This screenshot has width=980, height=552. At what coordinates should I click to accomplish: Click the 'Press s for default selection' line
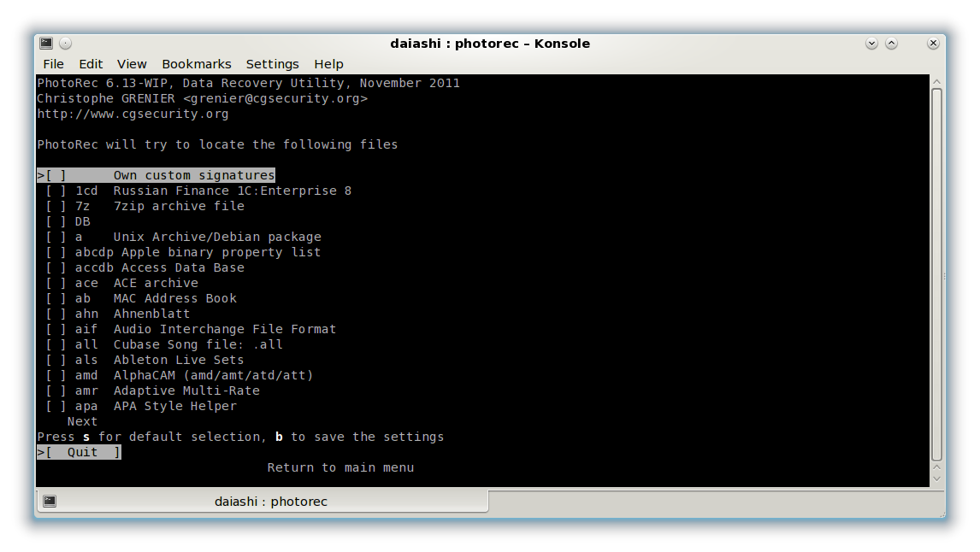tap(240, 437)
